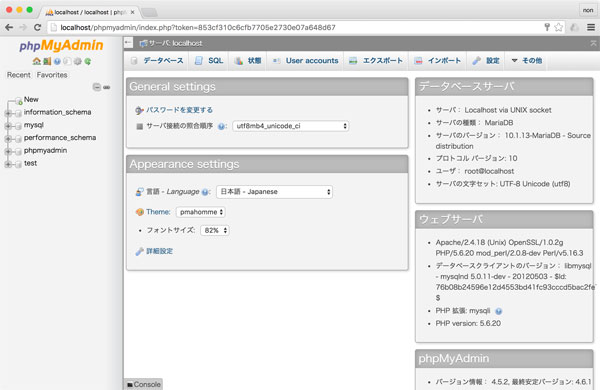The height and width of the screenshot is (390, 600).
Task: Open the Console panel
Action: 144,384
